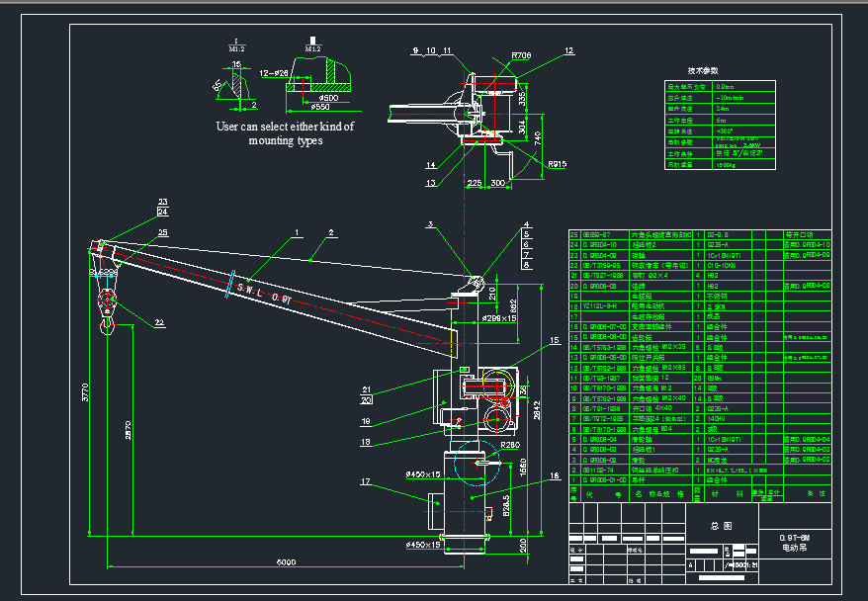Pick the 3770 vertical dimension text
868x601 pixels.
pyautogui.click(x=85, y=391)
